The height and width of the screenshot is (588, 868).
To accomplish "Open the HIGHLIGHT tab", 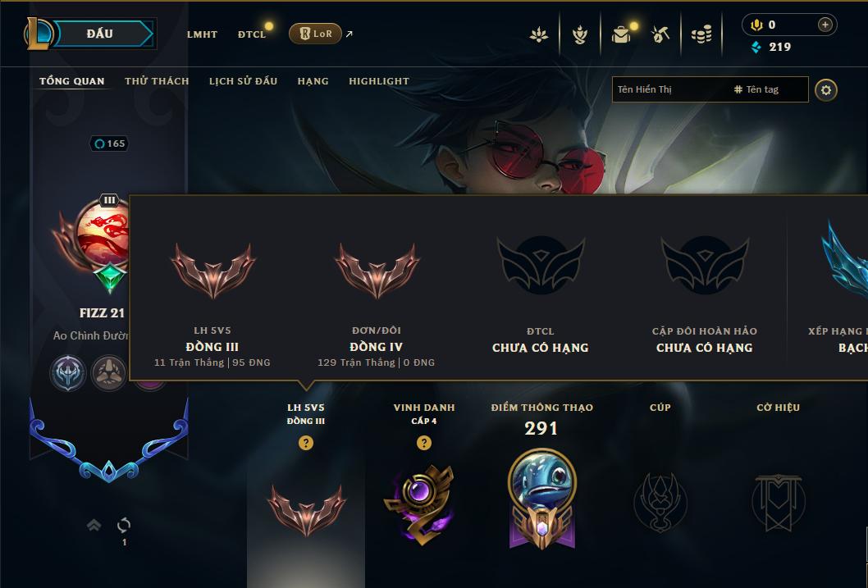I will click(379, 81).
